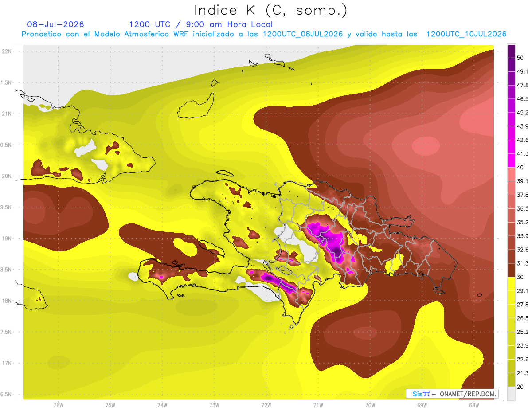Click the "19N" latitude label

click(7, 238)
